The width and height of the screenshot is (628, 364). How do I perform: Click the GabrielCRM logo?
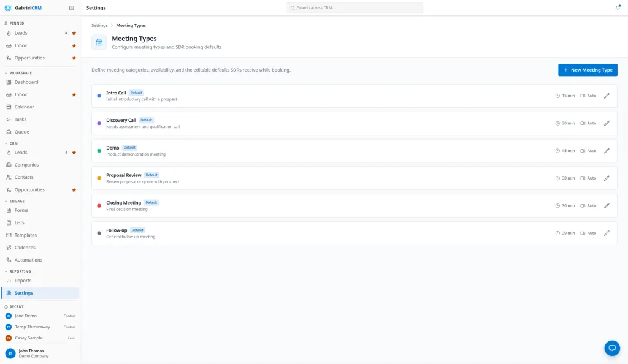[23, 7]
